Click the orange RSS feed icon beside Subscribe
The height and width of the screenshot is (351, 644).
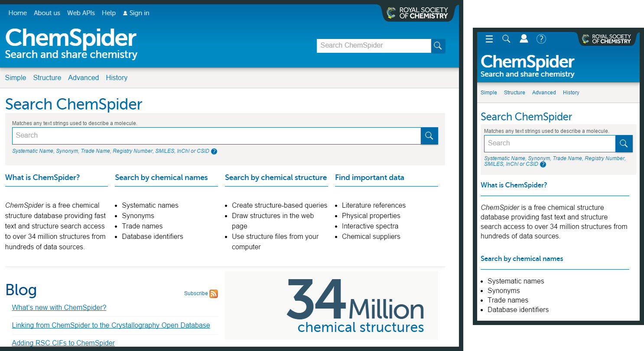(x=214, y=293)
